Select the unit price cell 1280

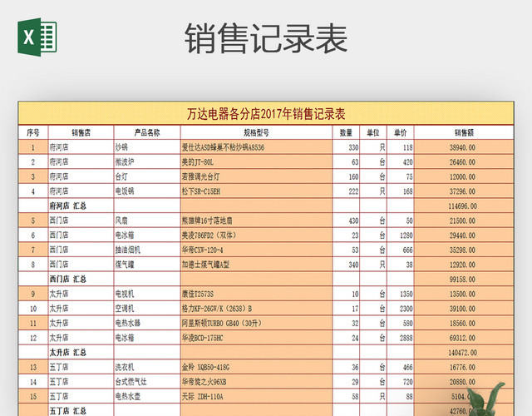point(401,235)
